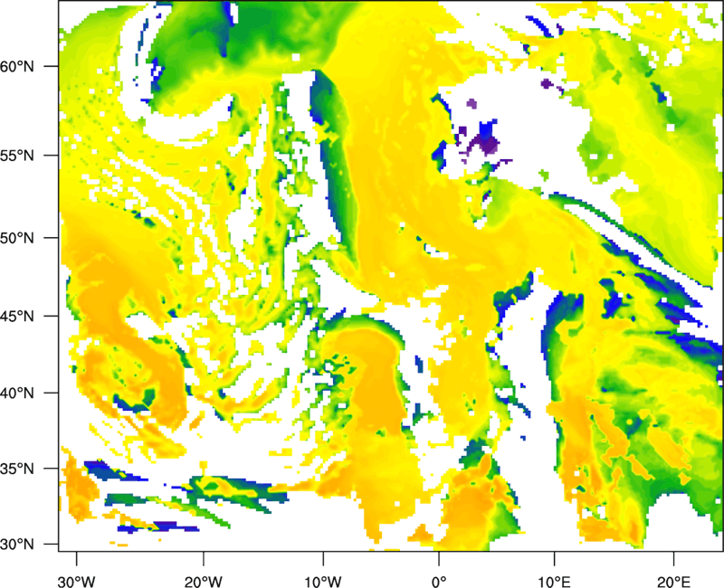This screenshot has width=724, height=588.
Task: Click the 45°N latitude label
Action: pos(17,317)
